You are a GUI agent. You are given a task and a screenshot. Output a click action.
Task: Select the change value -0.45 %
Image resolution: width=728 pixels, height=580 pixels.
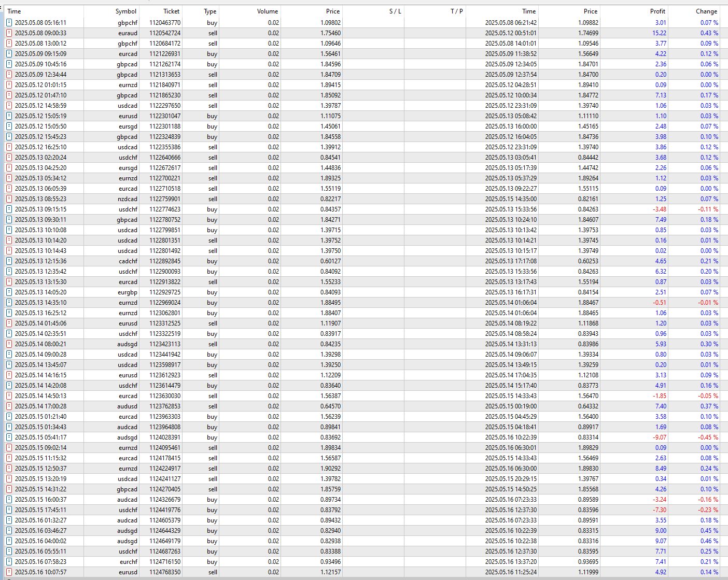[708, 437]
